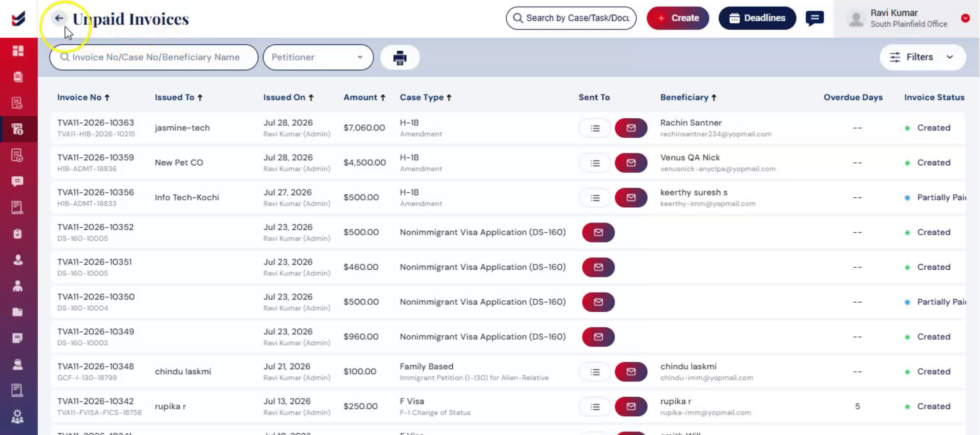Open the Petitioner dropdown
The width and height of the screenshot is (980, 435).
(x=318, y=57)
